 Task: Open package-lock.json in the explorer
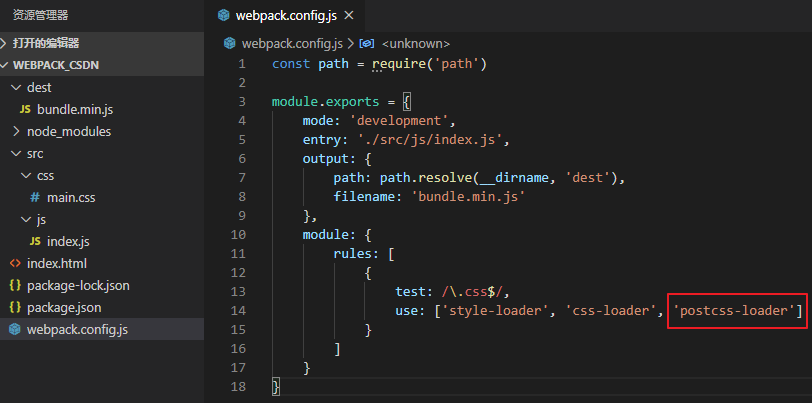[x=78, y=285]
